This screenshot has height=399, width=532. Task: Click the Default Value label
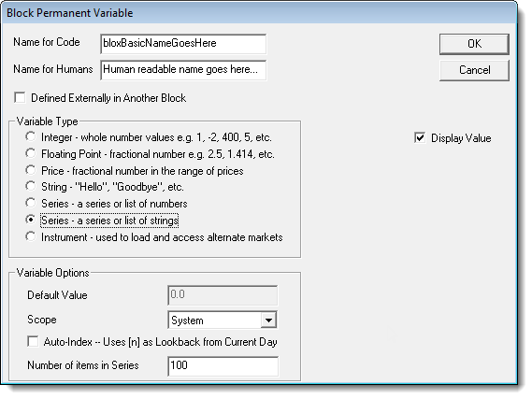57,295
